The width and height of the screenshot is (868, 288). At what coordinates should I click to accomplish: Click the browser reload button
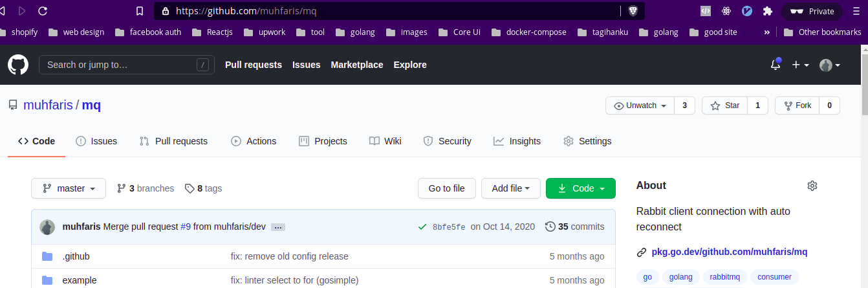point(43,11)
